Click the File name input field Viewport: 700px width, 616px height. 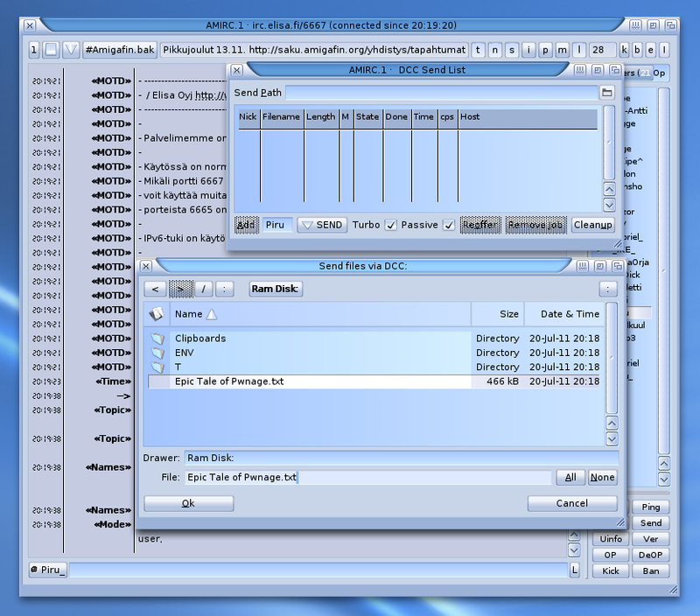[x=367, y=478]
